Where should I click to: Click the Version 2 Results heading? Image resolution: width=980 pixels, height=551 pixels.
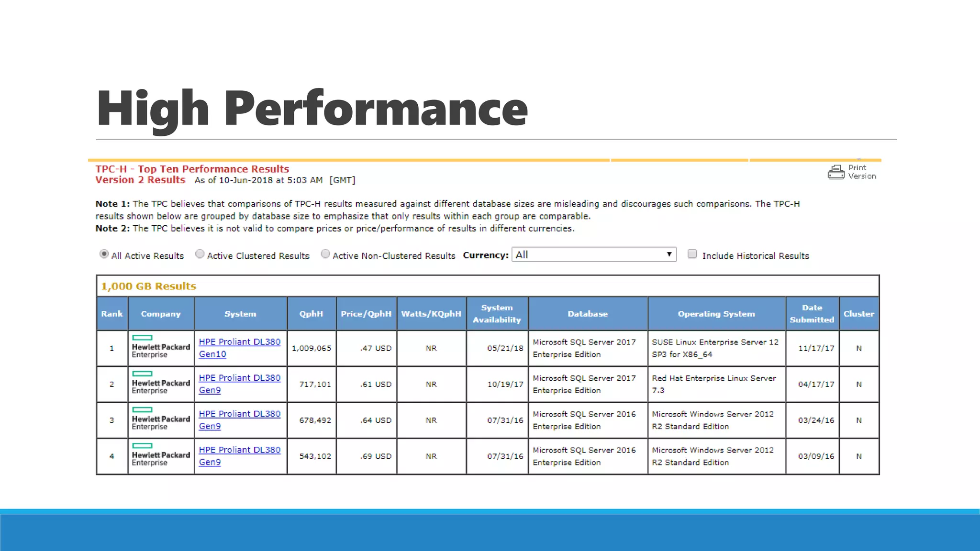(x=140, y=180)
